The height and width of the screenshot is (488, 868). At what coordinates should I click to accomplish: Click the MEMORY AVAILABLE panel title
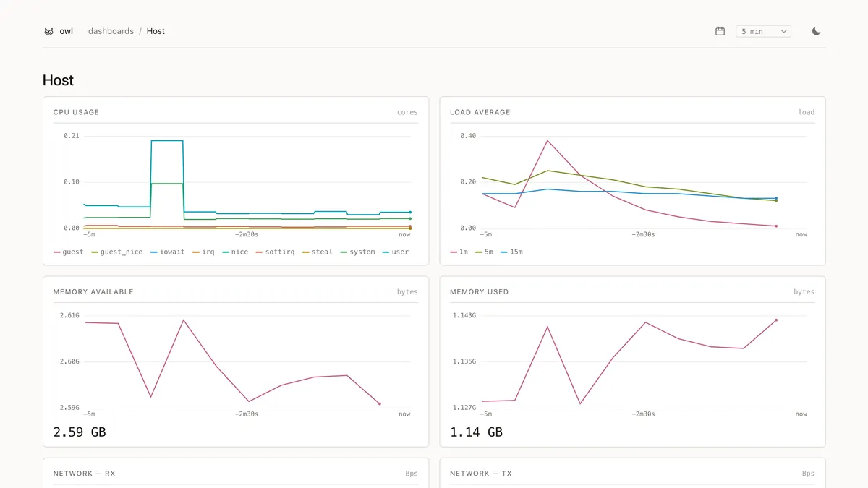(93, 292)
